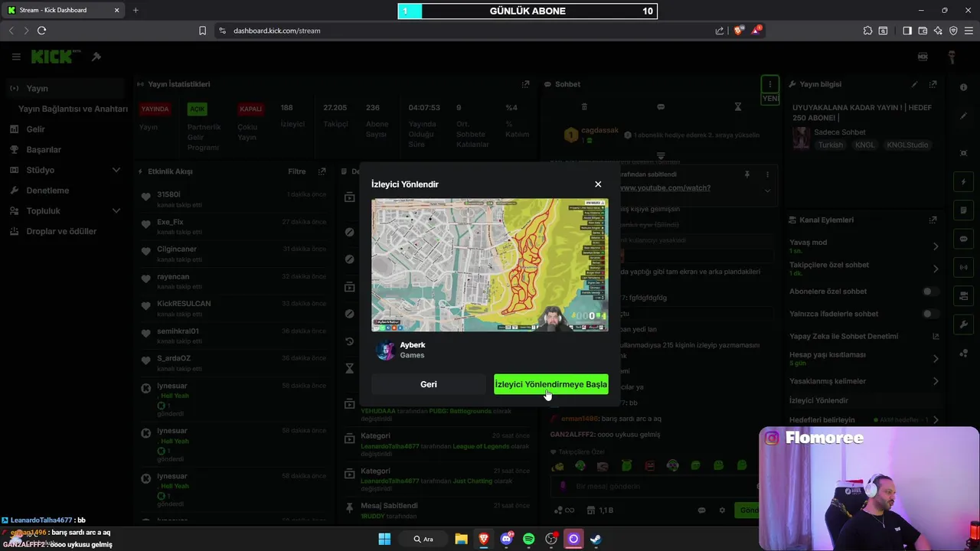This screenshot has width=980, height=551.
Task: Expand the pinned message chevron
Action: pyautogui.click(x=767, y=191)
